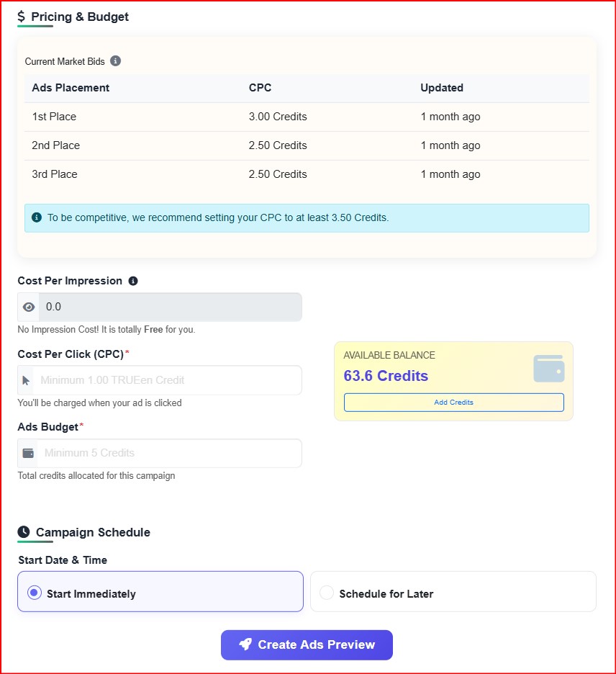Viewport: 616px width, 674px height.
Task: Click the clock icon beside Campaign Schedule
Action: [x=24, y=532]
